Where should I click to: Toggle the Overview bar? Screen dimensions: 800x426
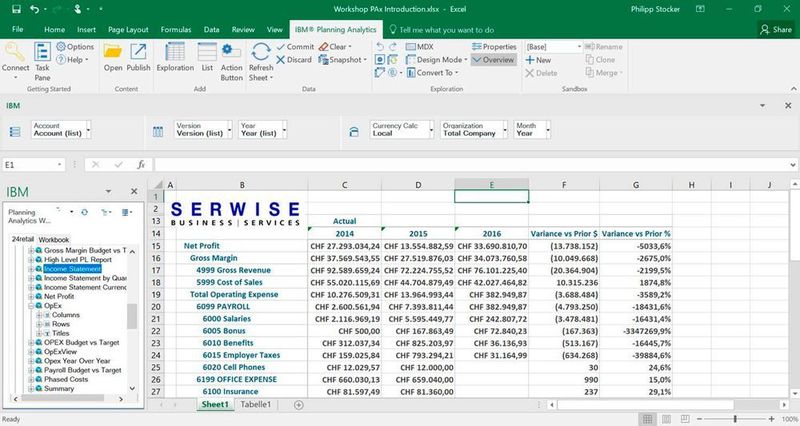click(493, 60)
